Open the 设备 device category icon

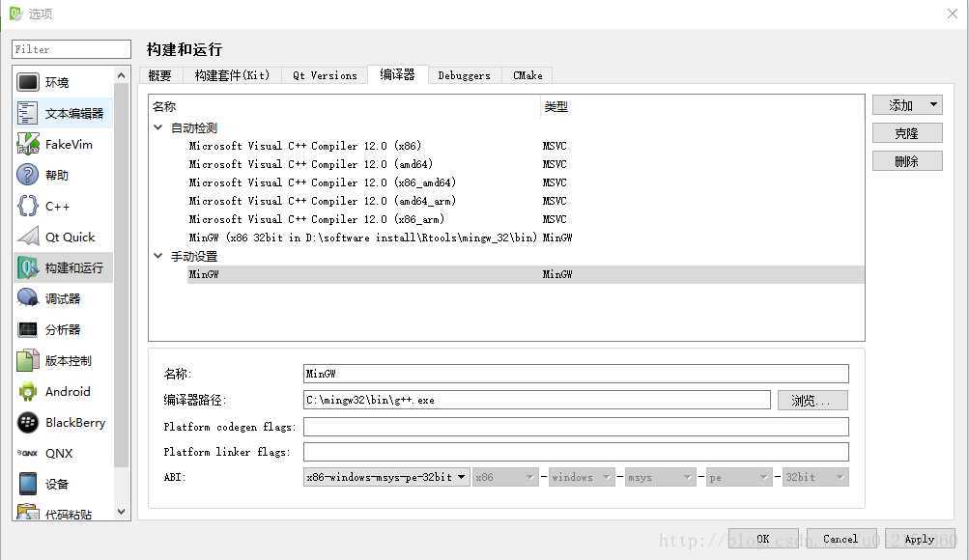pos(27,484)
